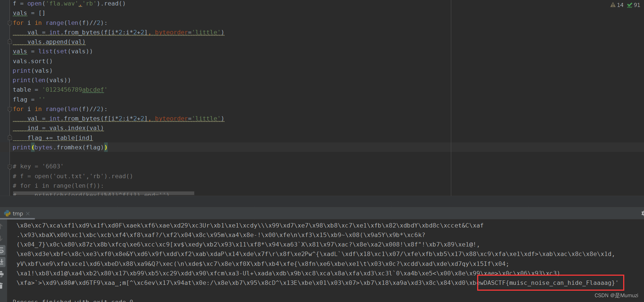Click the DASCTF{muisc_noise_can_hide_Flaaaag} output text
Image resolution: width=644 pixels, height=302 pixels.
coord(549,283)
